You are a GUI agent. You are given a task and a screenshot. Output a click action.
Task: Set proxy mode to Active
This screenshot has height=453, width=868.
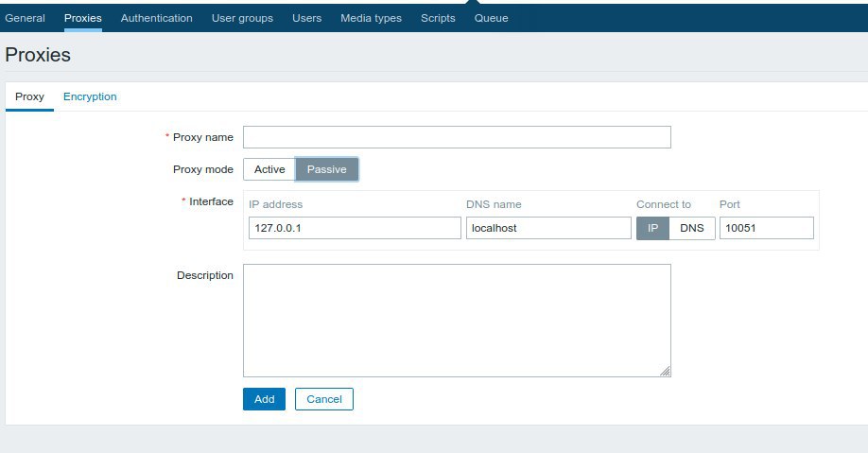pos(269,169)
